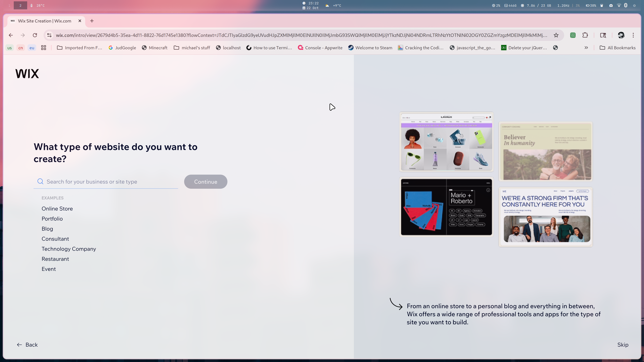
Task: Reload the Wix page
Action: coord(35,35)
